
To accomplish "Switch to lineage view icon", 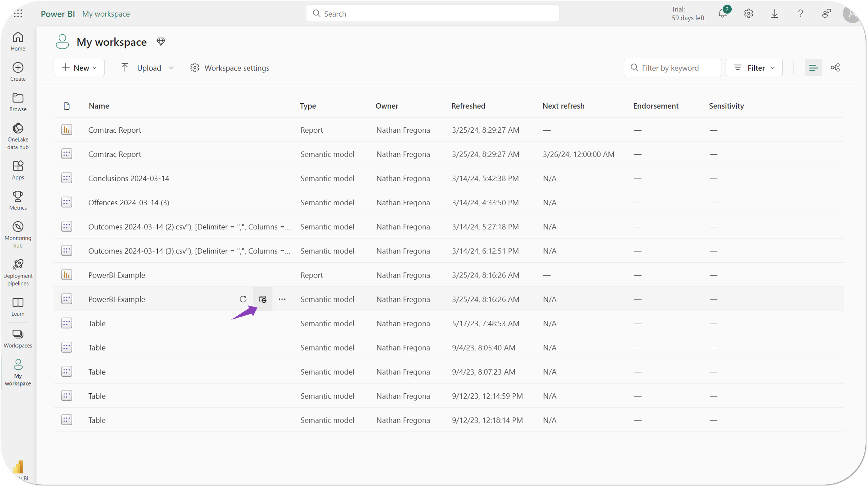I will coord(835,68).
